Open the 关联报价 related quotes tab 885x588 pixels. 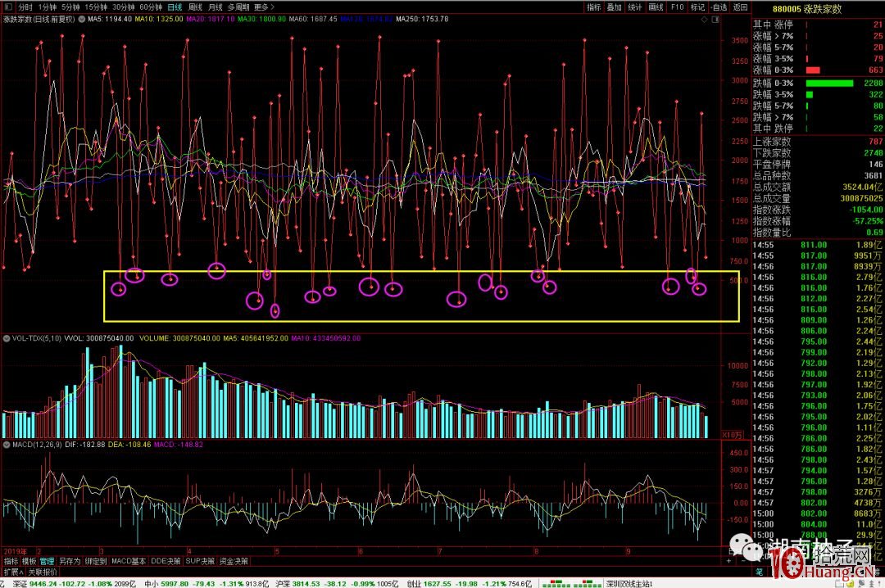click(43, 572)
